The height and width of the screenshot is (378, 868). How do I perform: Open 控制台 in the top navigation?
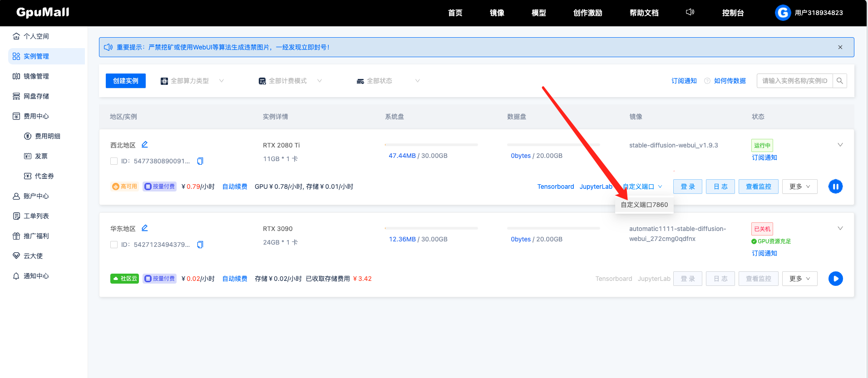click(x=733, y=13)
